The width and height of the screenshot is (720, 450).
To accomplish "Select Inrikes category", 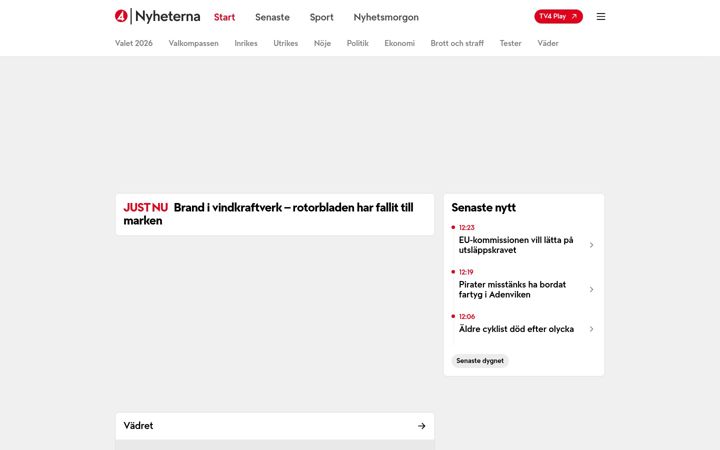I will tap(246, 43).
